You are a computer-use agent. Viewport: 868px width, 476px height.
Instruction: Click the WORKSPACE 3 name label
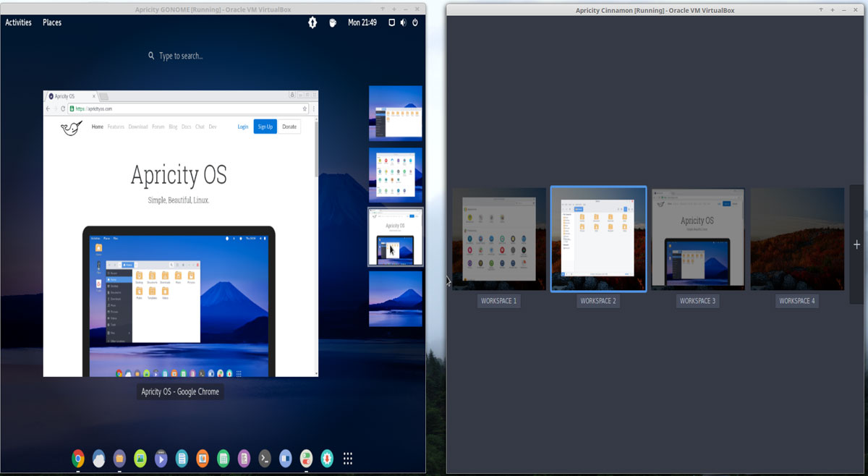point(697,301)
